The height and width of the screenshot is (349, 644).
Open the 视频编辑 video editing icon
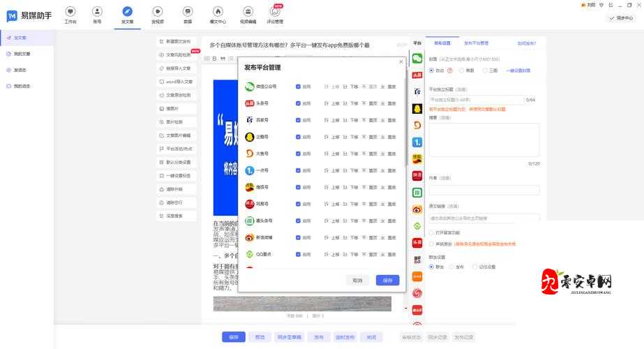pos(248,12)
